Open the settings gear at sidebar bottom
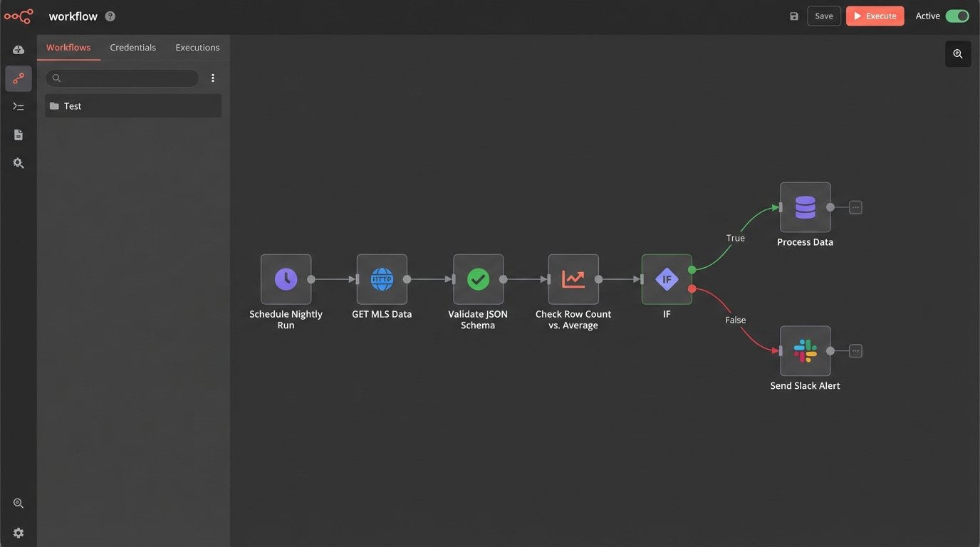 (18, 532)
